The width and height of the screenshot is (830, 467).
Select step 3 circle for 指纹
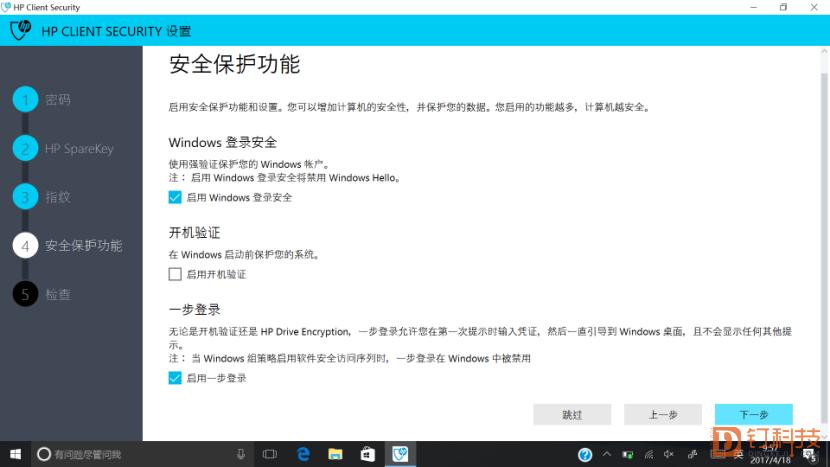(25, 197)
